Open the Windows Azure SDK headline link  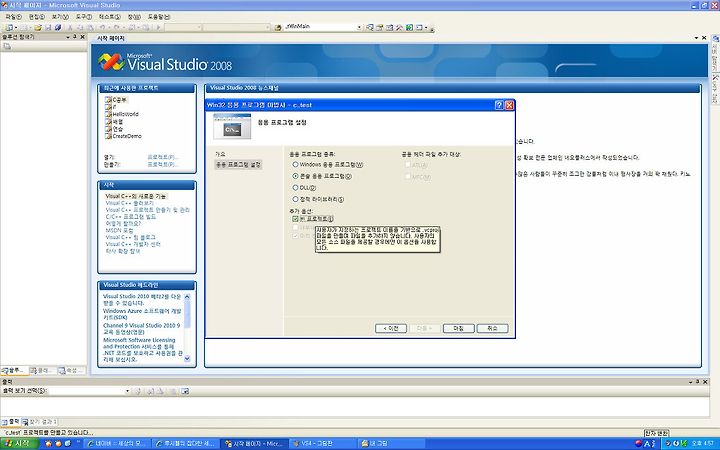coord(142,314)
